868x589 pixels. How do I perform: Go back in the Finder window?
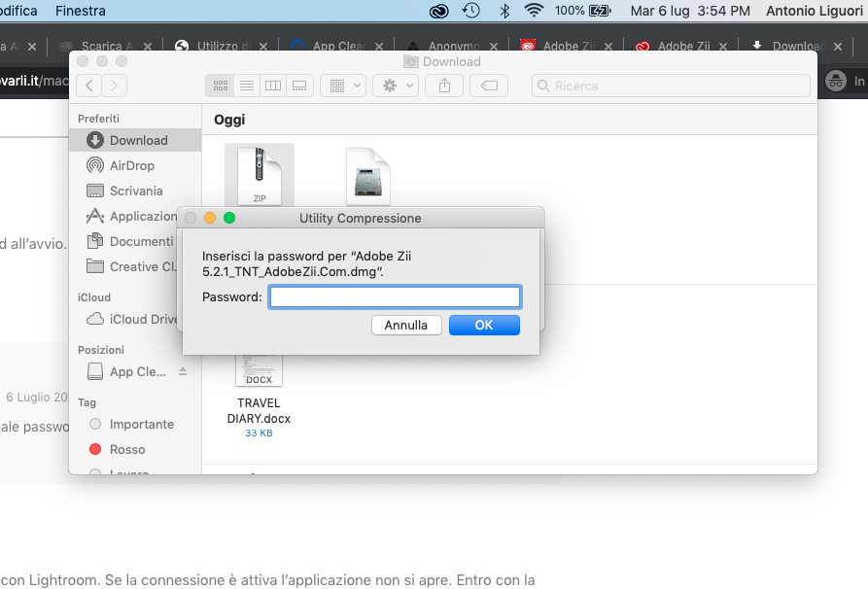[x=89, y=86]
